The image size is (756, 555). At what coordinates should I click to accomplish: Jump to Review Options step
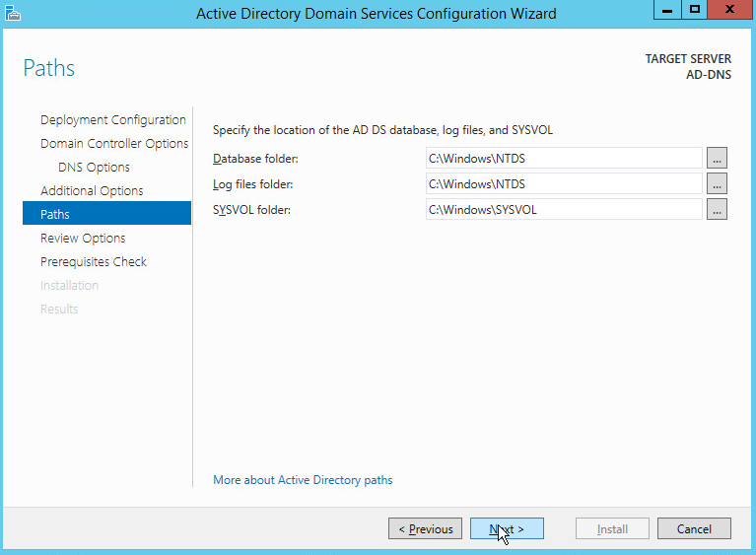click(x=83, y=239)
